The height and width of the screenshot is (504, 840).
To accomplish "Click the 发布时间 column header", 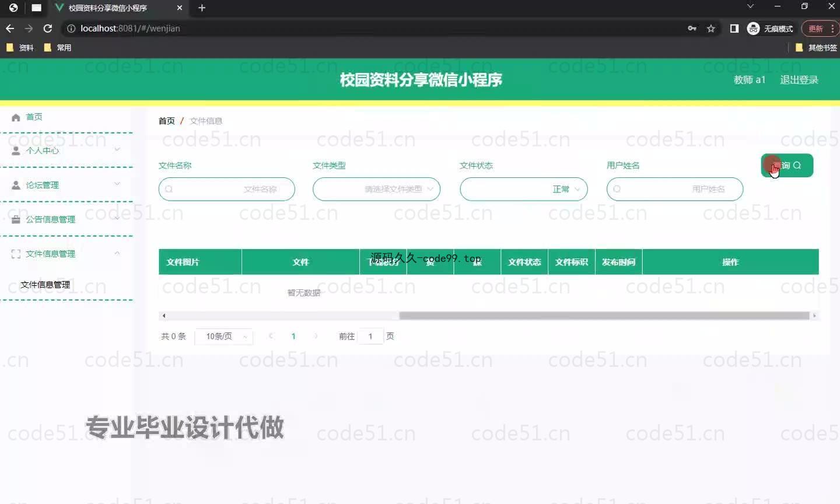I will click(619, 262).
